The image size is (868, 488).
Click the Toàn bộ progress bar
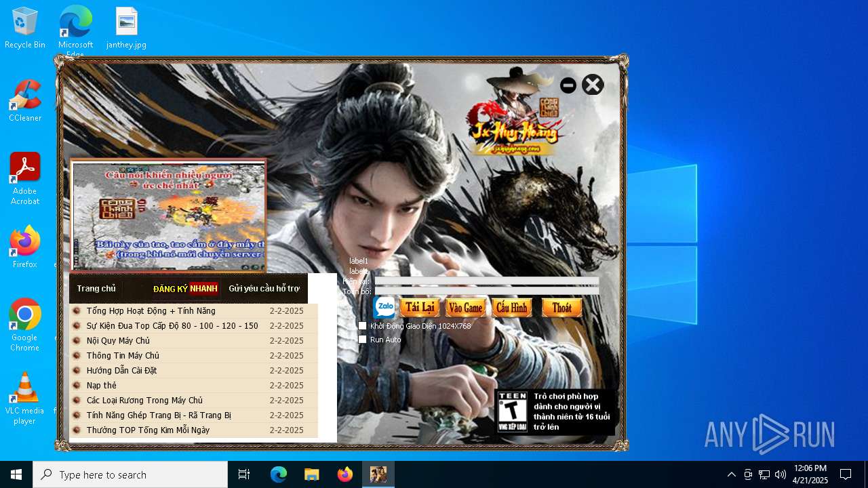click(486, 291)
